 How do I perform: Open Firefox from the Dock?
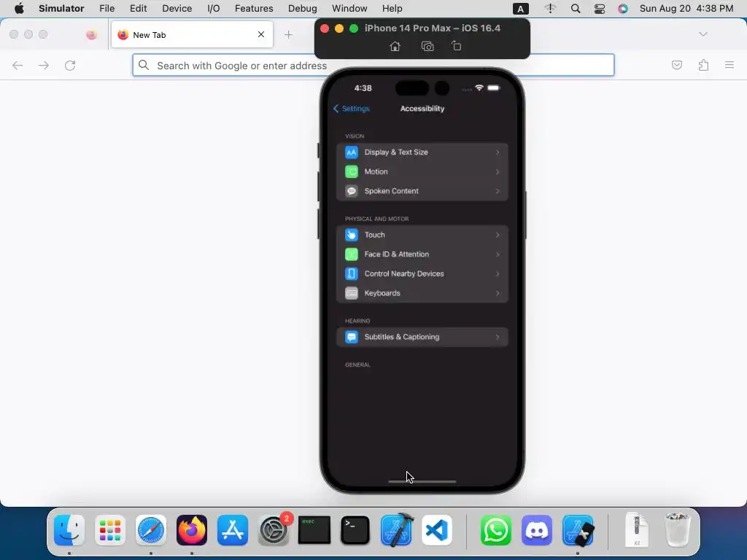pyautogui.click(x=192, y=530)
